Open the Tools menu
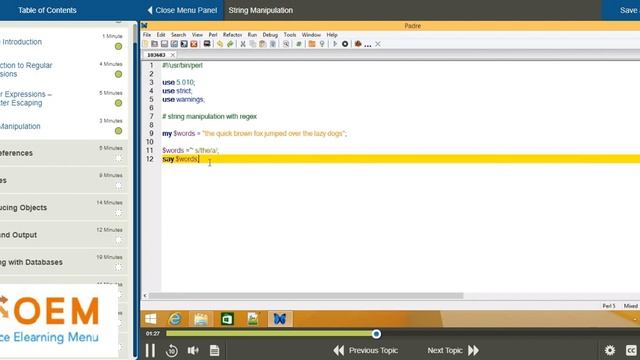 (290, 35)
